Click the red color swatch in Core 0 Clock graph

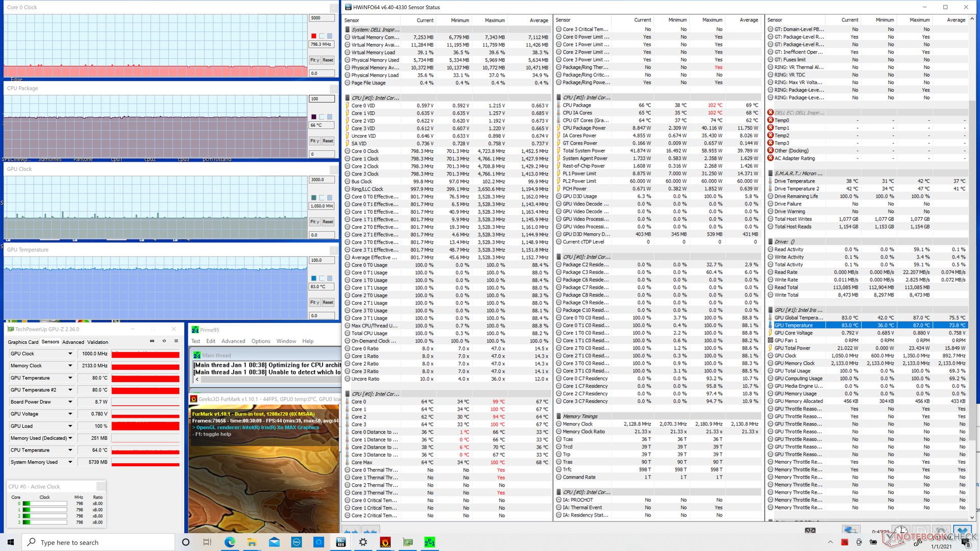[x=314, y=36]
